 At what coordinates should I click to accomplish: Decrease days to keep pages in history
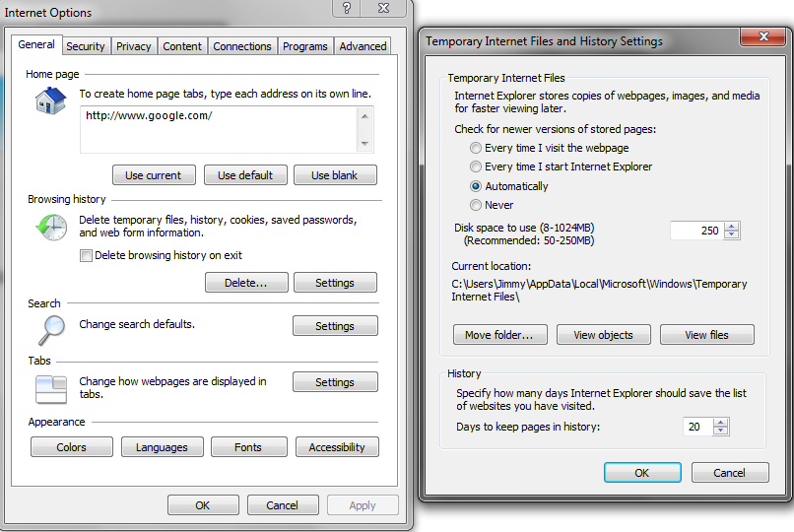pos(720,431)
